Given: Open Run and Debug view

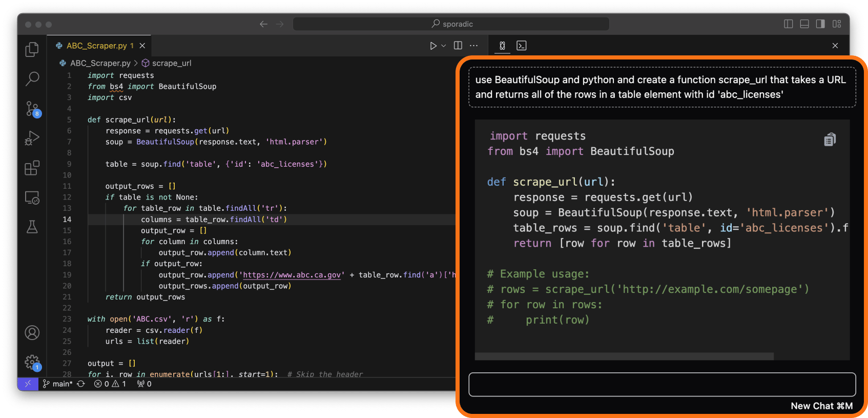Looking at the screenshot, I should point(32,138).
